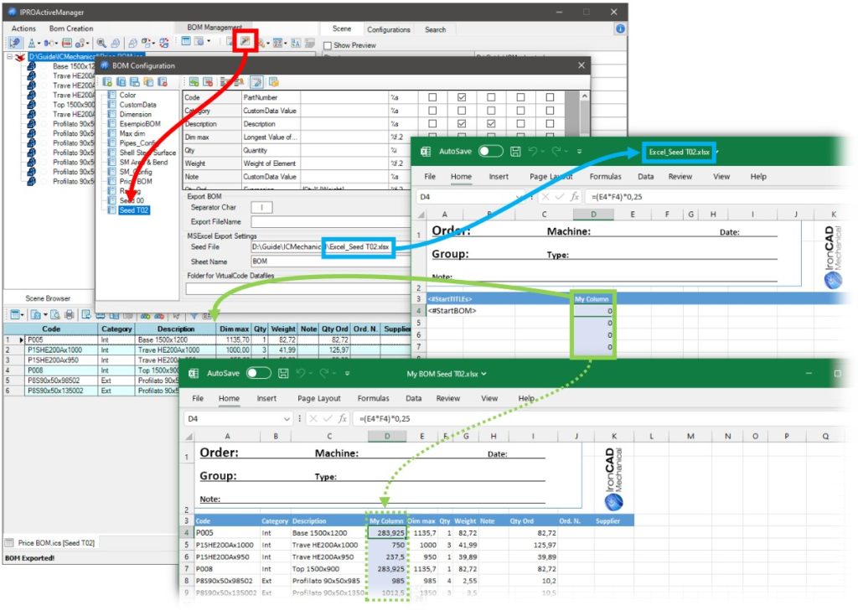This screenshot has height=616, width=858.
Task: Open Actions menu in IPROActiveManager
Action: (23, 28)
